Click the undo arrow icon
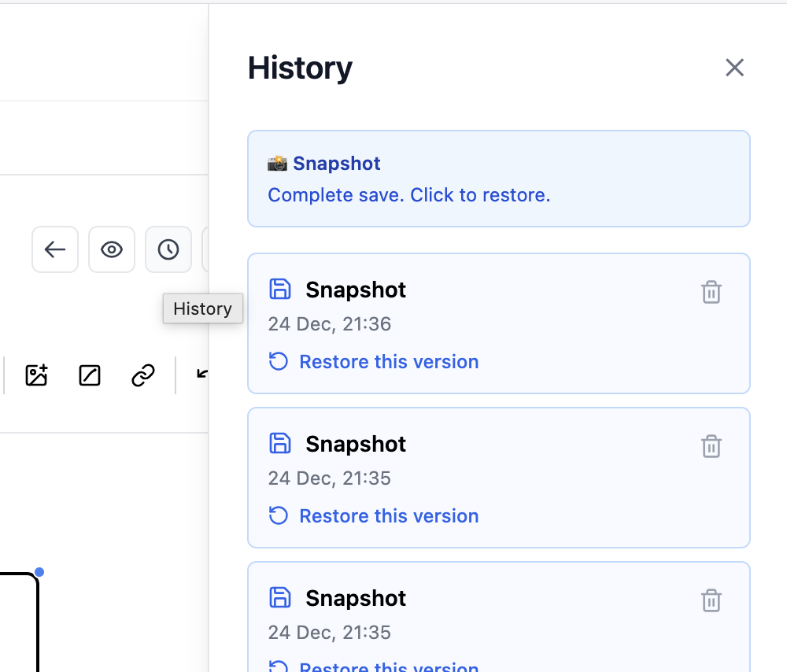 tap(202, 374)
